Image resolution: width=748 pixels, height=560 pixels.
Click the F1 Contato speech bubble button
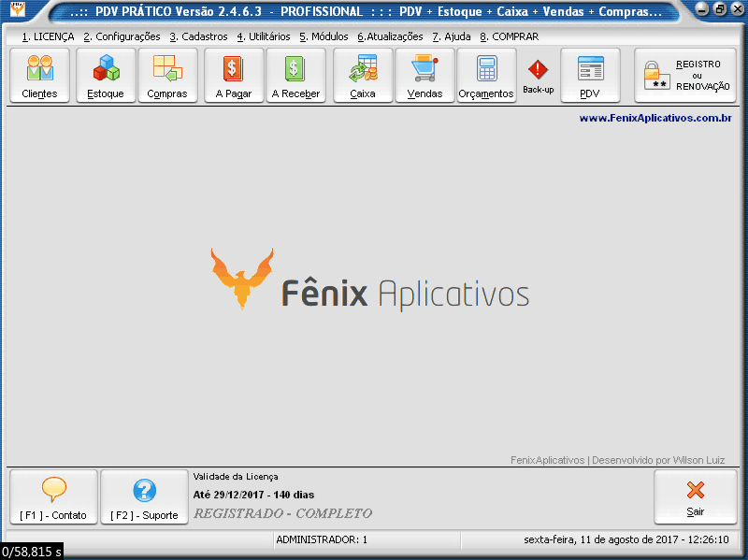[x=53, y=497]
